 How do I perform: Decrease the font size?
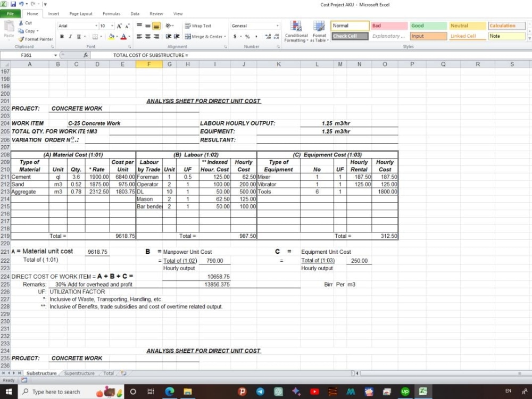(127, 26)
